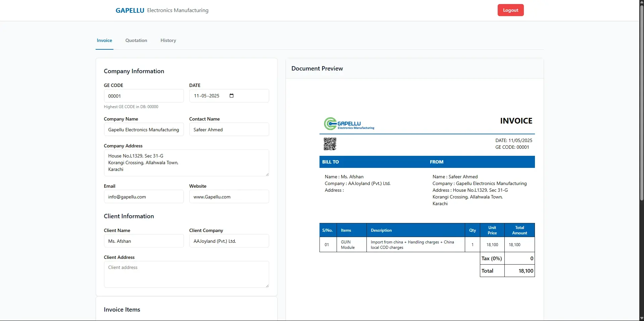The image size is (644, 321).
Task: Click the page vertical scrollbar thumb
Action: 642,103
